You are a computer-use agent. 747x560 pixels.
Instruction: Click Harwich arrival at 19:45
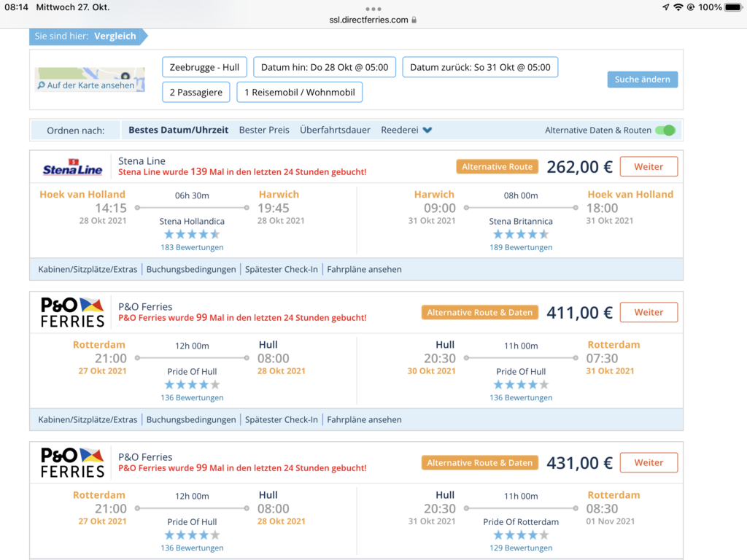(x=279, y=194)
